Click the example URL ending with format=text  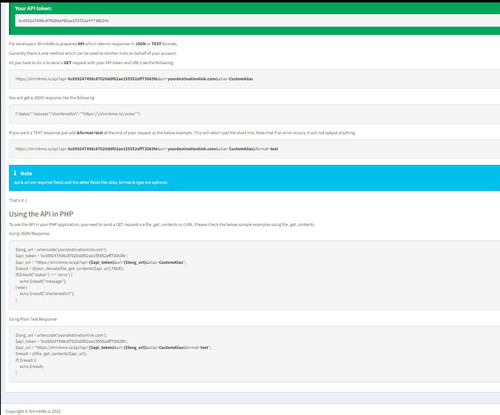point(147,149)
